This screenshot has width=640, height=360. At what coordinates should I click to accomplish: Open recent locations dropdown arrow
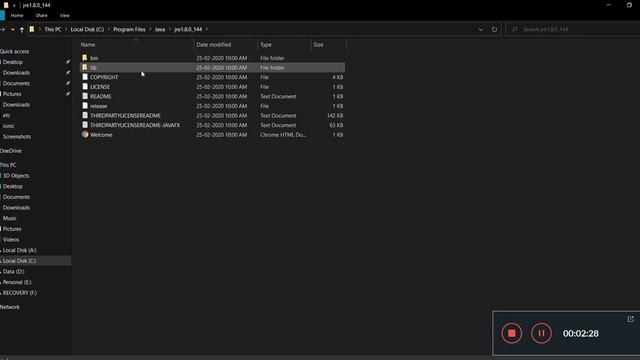13,29
